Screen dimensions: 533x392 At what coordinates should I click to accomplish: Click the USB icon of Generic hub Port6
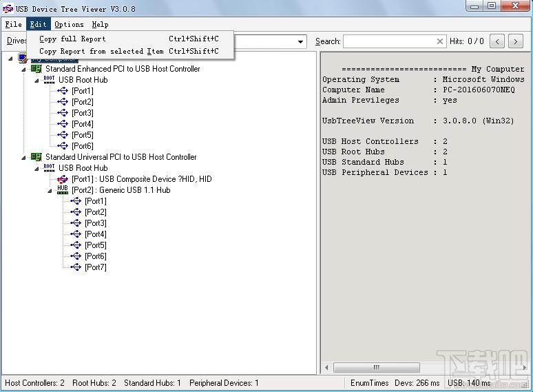click(x=76, y=256)
